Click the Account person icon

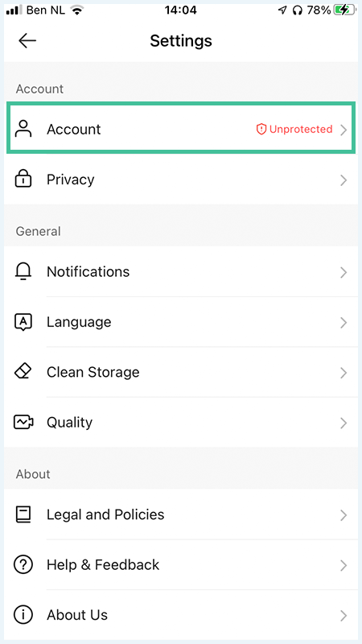[23, 129]
